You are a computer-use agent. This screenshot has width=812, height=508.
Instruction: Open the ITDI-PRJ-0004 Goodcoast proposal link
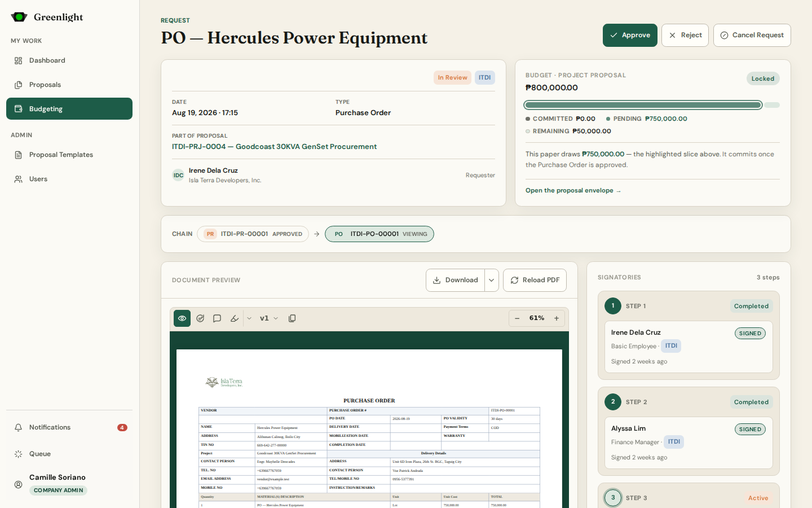(274, 146)
